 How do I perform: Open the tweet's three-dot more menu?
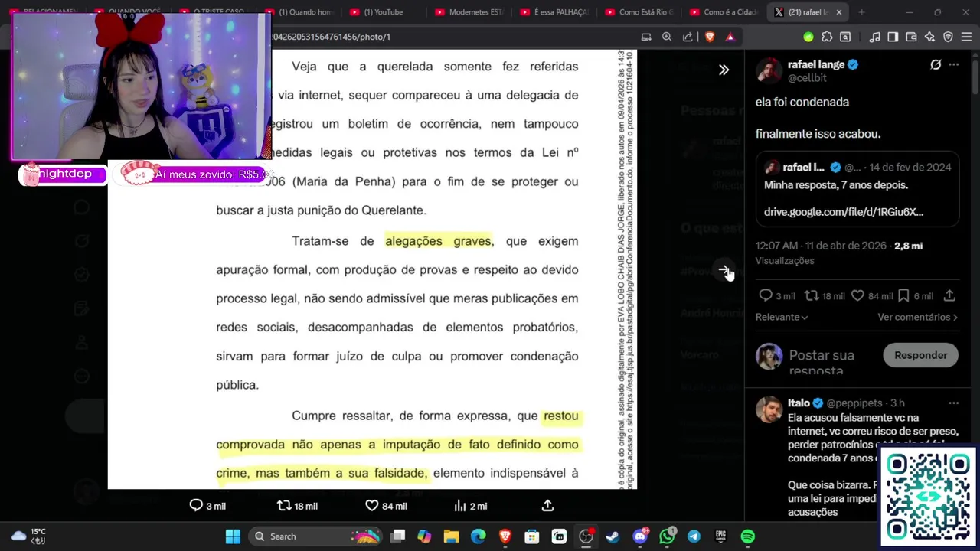[x=953, y=65]
